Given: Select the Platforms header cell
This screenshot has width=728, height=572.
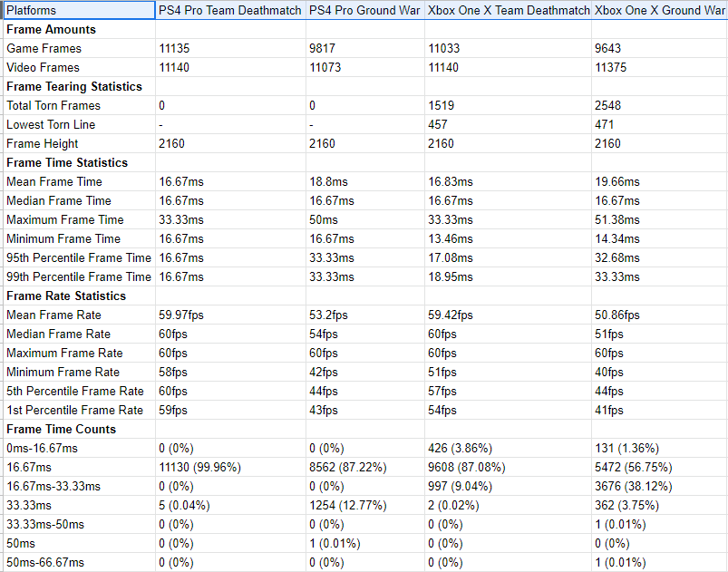Looking at the screenshot, I should (x=80, y=10).
